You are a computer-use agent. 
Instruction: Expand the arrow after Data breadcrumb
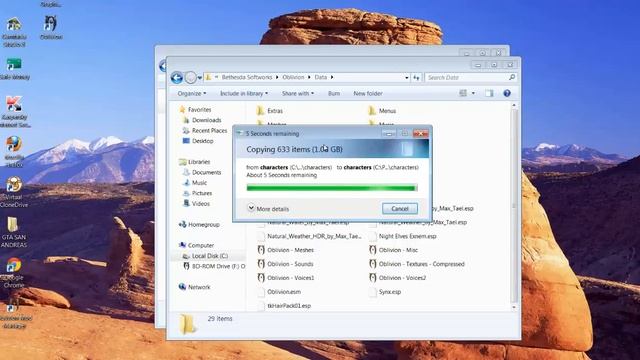[x=332, y=77]
